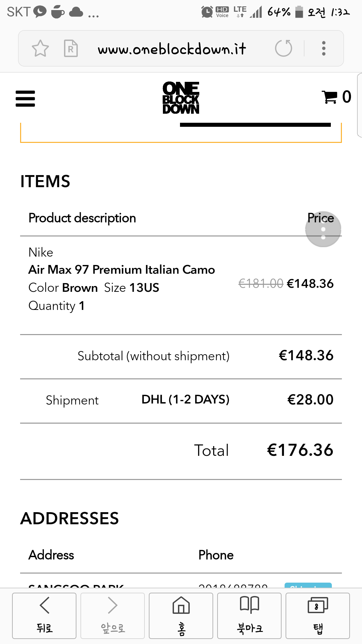Reload the page with refresh icon
This screenshot has width=362, height=644.
[284, 48]
